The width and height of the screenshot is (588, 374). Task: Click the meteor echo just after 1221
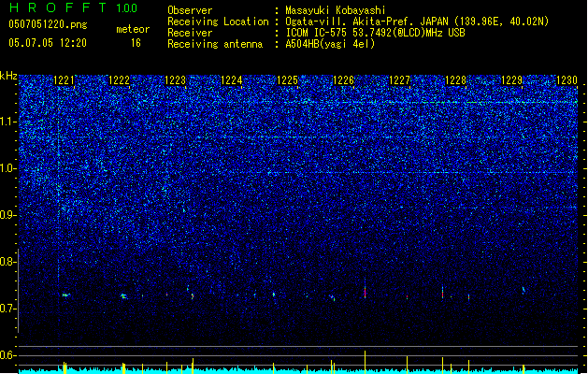pos(66,295)
